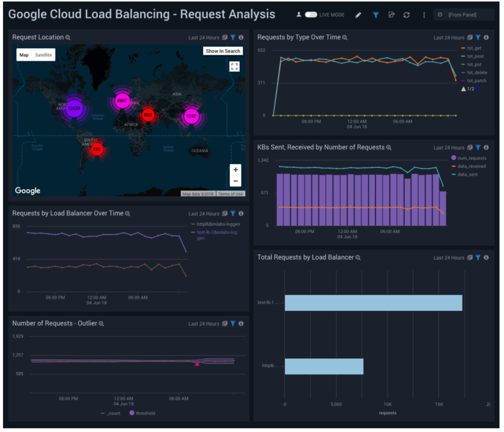Toggle threshold legend entry in Outlier panel
This screenshot has height=432, width=504.
click(142, 413)
